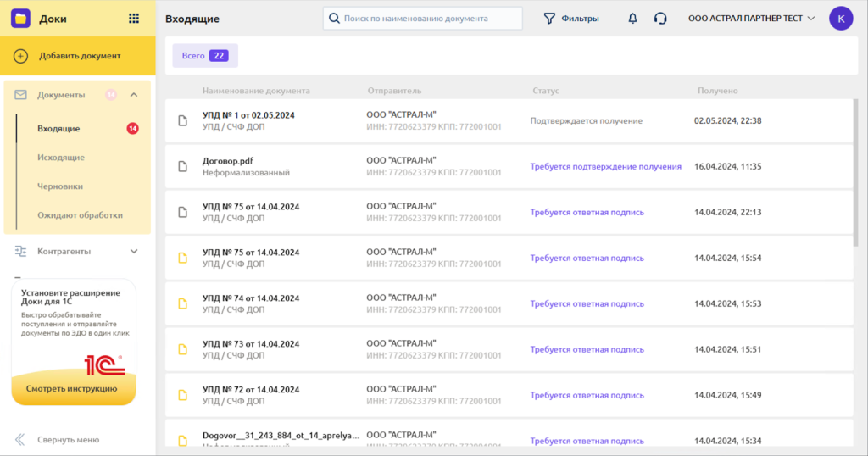Click the Договор.pdf document file icon
This screenshot has height=456, width=868.
click(181, 166)
